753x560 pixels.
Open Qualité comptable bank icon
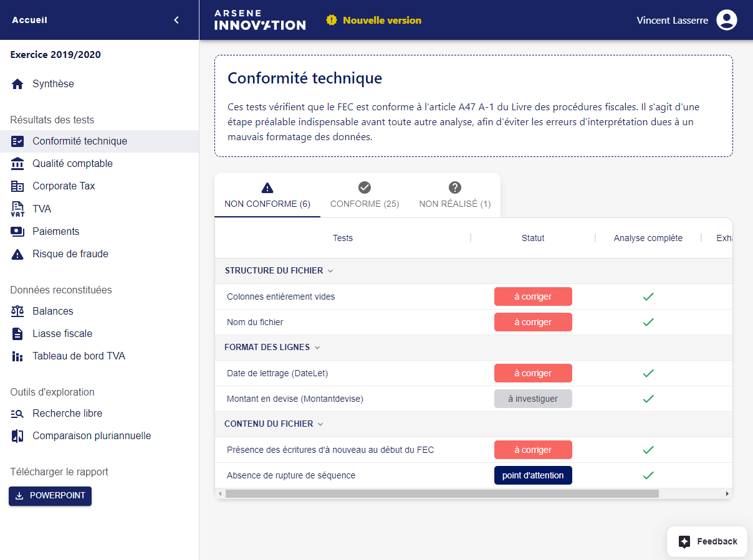tap(17, 164)
